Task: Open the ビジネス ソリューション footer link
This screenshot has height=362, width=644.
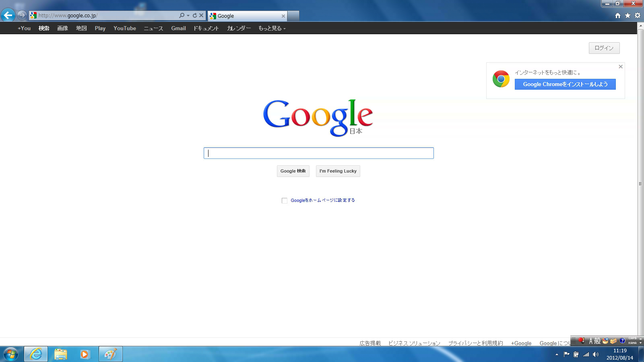Action: (414, 343)
